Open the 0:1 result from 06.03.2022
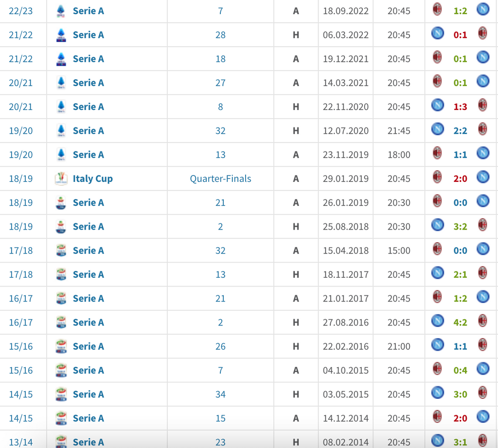 point(460,35)
